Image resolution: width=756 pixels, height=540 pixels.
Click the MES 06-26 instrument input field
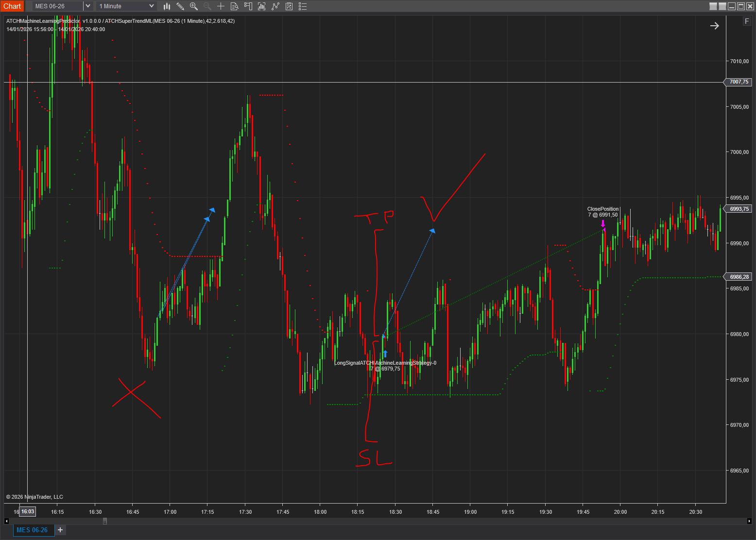click(57, 6)
